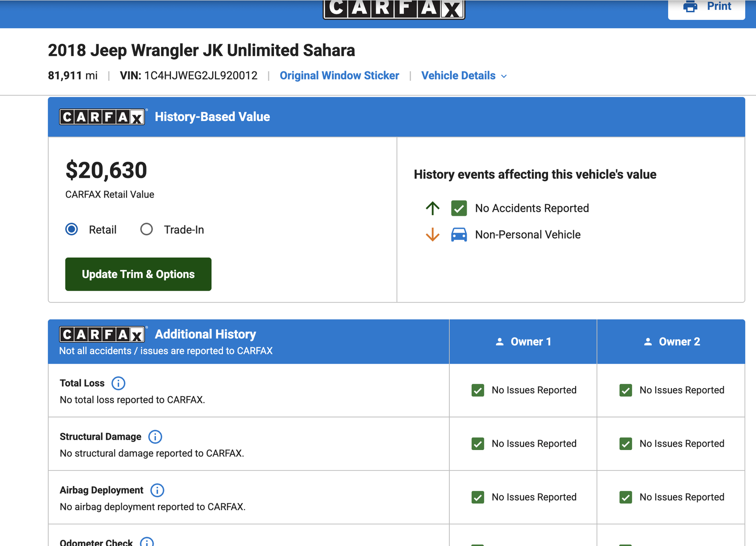Click Owner 2 Airbag Deployment checkmark icon
Viewport: 756px width, 546px height.
point(626,497)
